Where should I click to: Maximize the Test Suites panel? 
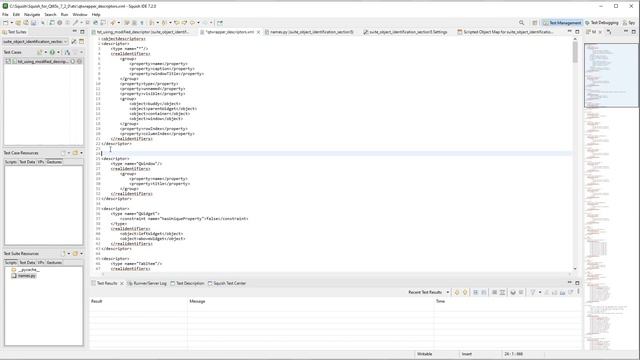82,31
